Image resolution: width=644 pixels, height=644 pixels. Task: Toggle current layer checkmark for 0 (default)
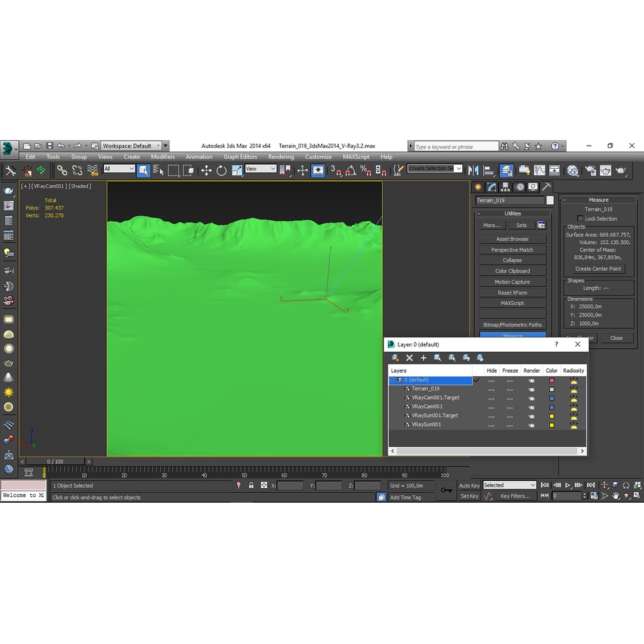477,380
